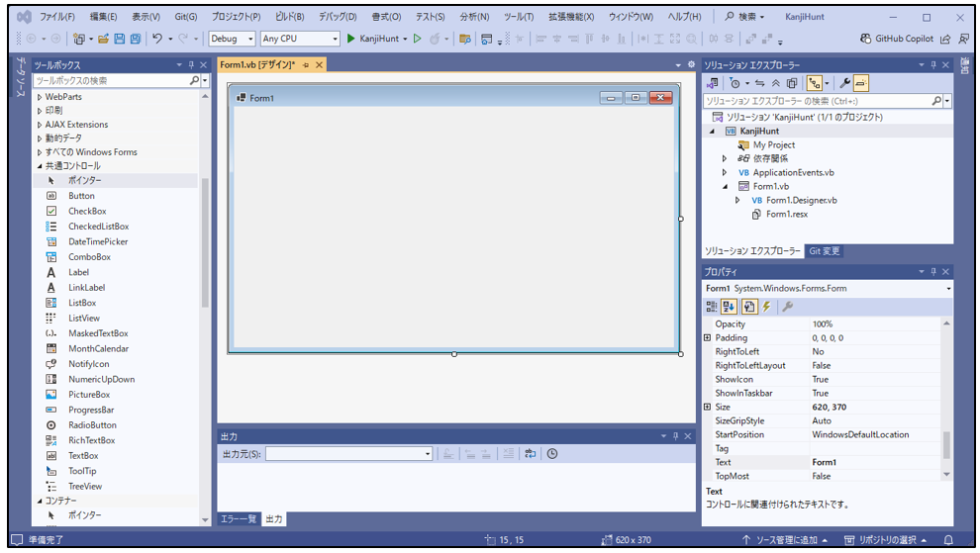Screen dimensions: 980x553
Task: Switch to the Git 変更 tab
Action: 824,251
